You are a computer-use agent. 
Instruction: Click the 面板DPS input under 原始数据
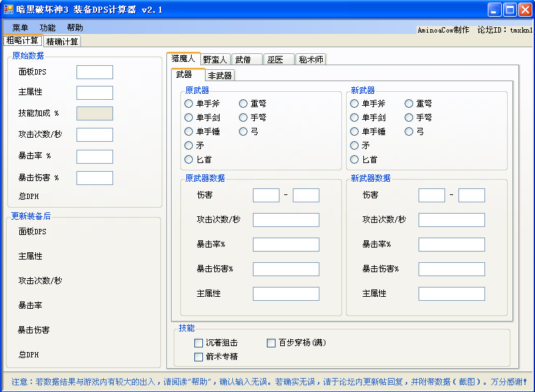point(94,73)
